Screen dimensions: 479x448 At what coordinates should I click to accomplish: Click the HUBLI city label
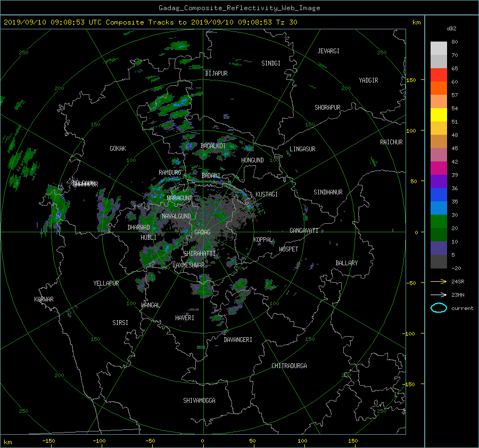tap(148, 237)
